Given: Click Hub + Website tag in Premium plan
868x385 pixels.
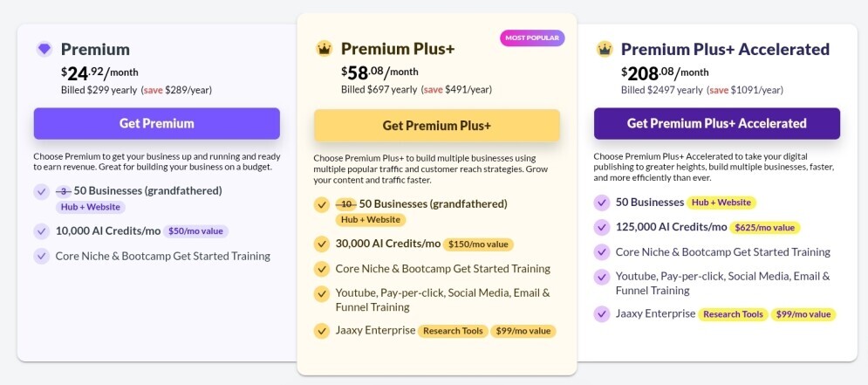Looking at the screenshot, I should click(91, 207).
